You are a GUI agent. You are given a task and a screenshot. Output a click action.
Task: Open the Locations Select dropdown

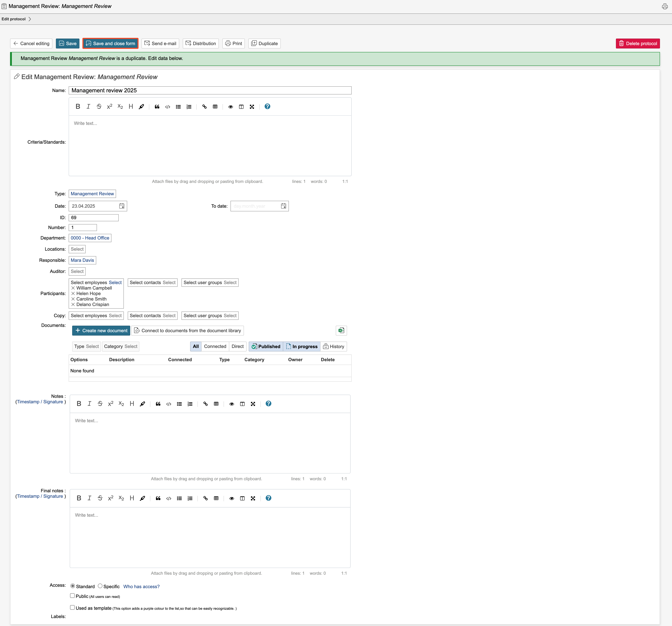click(77, 249)
